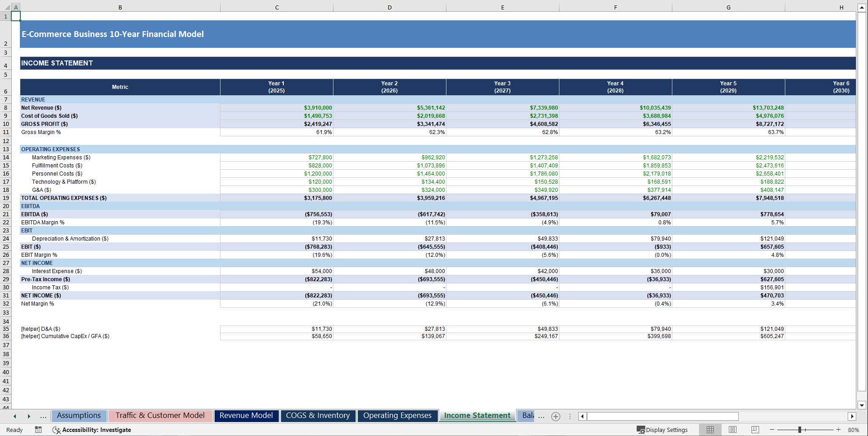Viewport: 868px width, 436px height.
Task: Switch to Normal view via status bar icon
Action: [x=710, y=430]
